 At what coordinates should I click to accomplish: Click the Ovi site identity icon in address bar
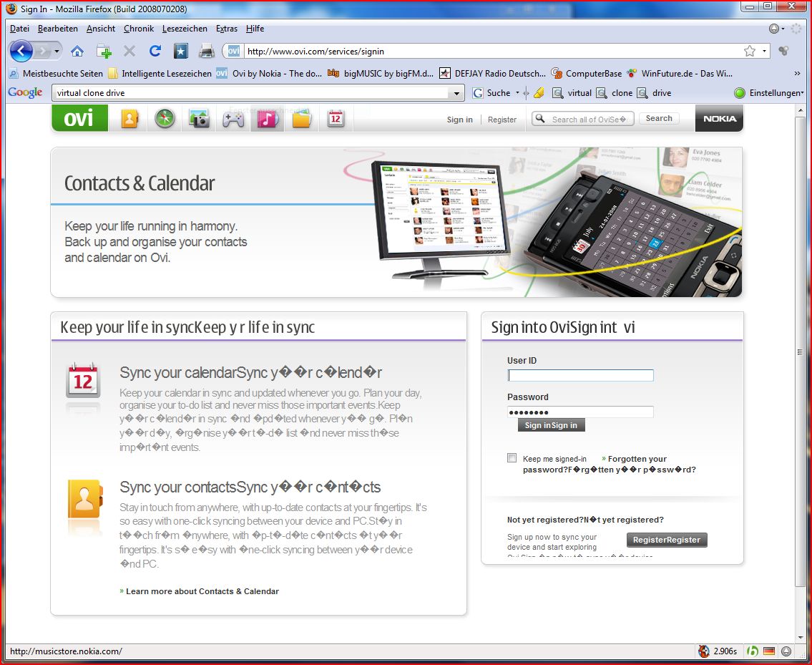point(234,51)
